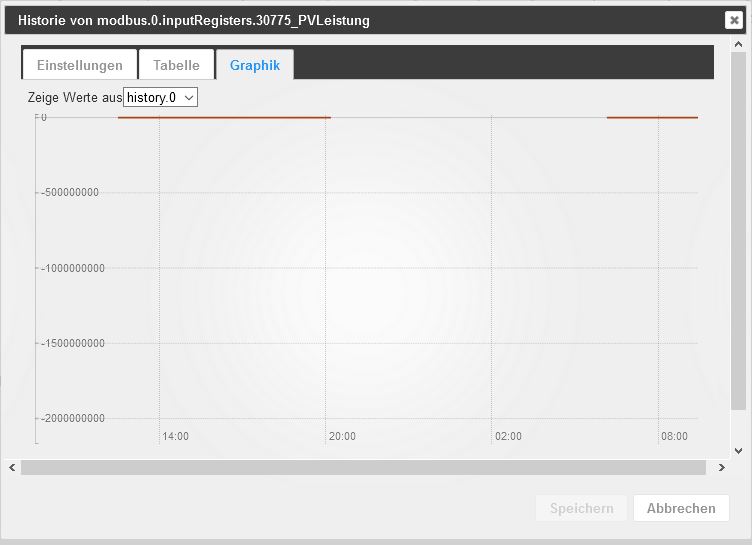The image size is (752, 545).
Task: Click the dialog title Historie von modbus.0
Action: 194,21
